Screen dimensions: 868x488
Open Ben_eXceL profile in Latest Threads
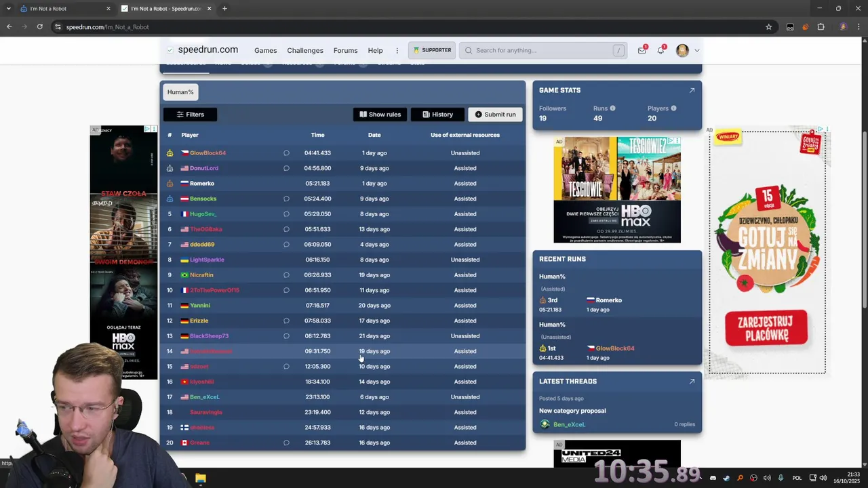568,424
